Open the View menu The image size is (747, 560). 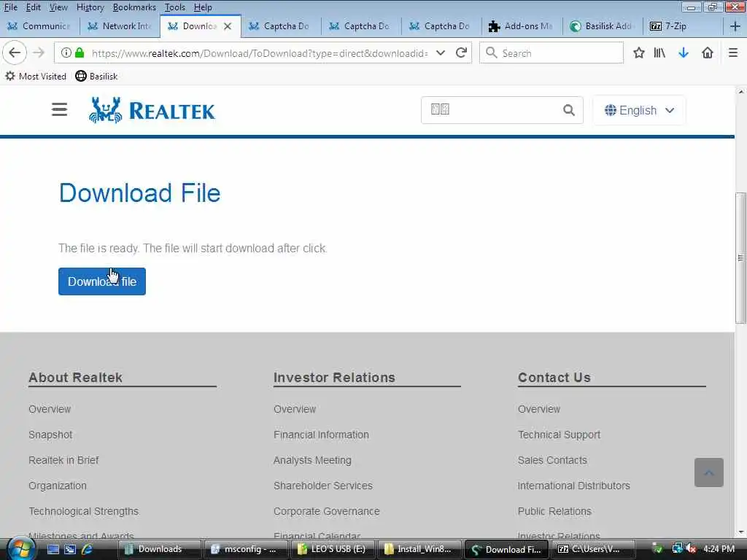click(58, 7)
